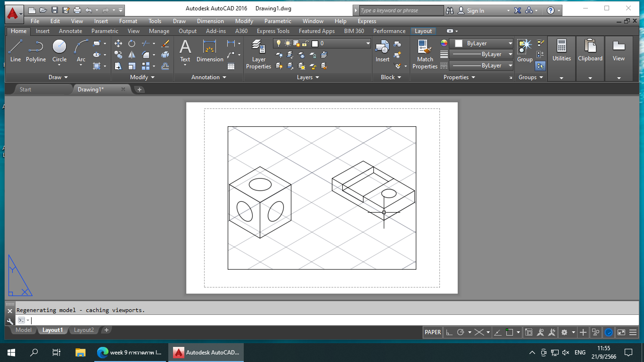Expand the Draw panel

(58, 77)
